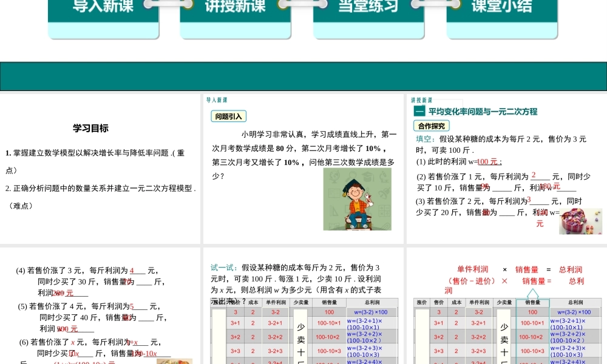This screenshot has width=607, height=364.
Task: Click the 试一试 label text
Action: (224, 268)
